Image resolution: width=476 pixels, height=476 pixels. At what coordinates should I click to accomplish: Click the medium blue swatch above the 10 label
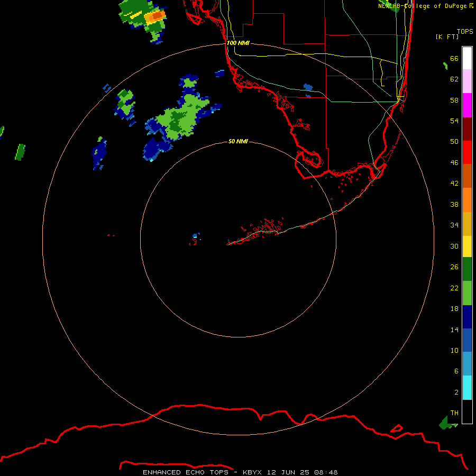tap(467, 340)
